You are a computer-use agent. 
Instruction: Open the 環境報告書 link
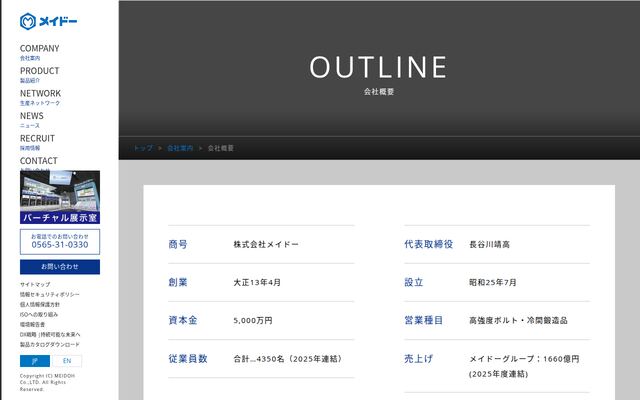(32, 324)
